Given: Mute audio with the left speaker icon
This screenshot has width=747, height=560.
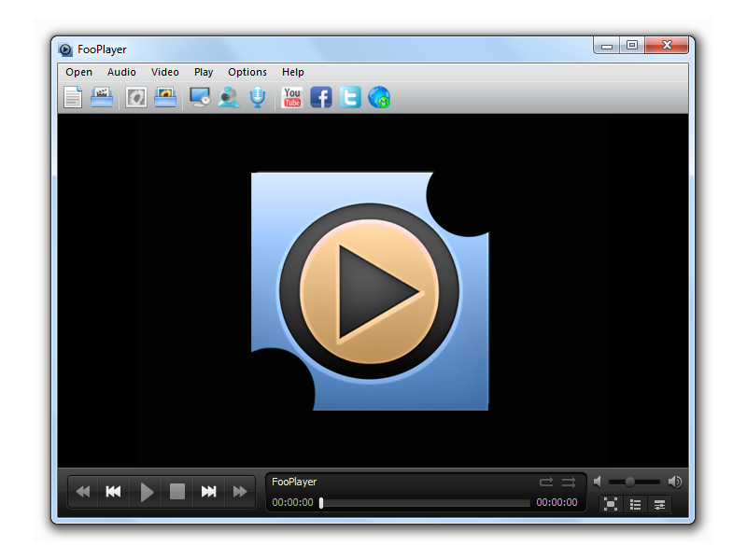Looking at the screenshot, I should 598,482.
